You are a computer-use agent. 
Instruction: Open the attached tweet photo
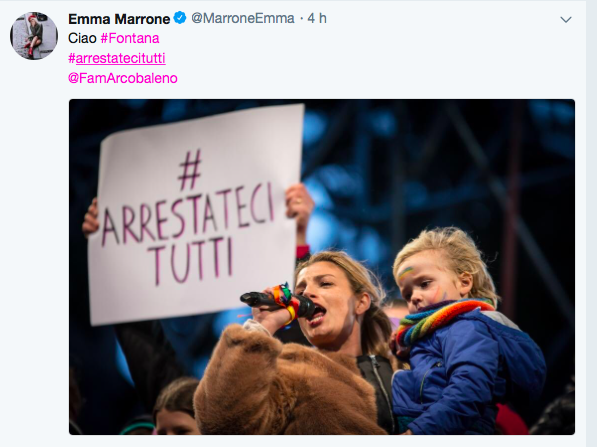click(322, 267)
